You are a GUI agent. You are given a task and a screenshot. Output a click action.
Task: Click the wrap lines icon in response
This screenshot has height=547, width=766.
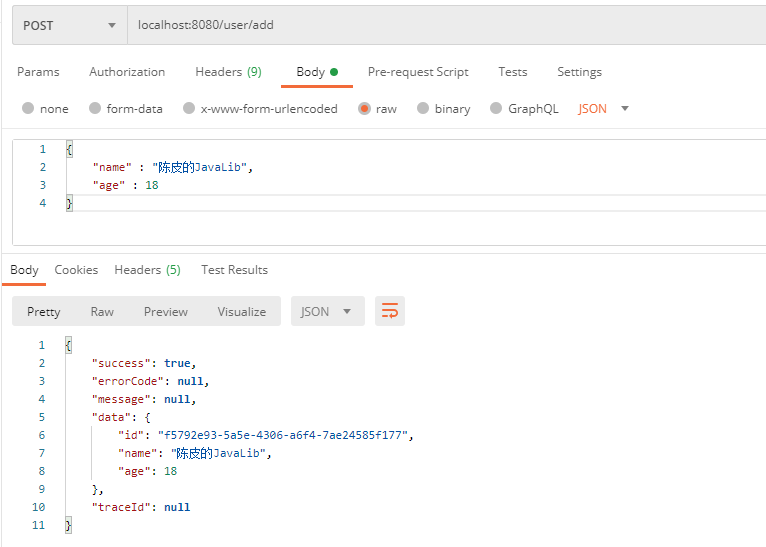click(x=390, y=311)
